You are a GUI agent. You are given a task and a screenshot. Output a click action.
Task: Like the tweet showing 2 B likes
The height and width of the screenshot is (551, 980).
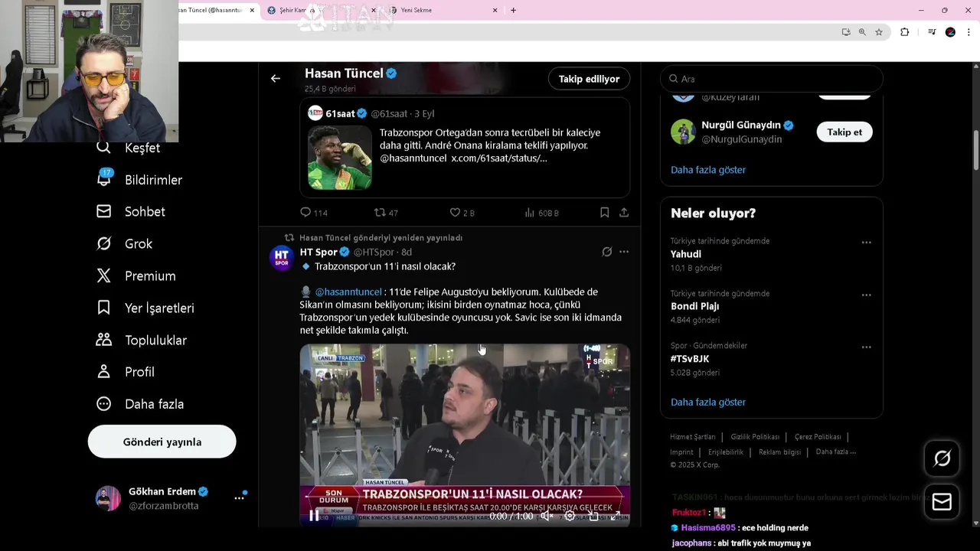coord(462,213)
